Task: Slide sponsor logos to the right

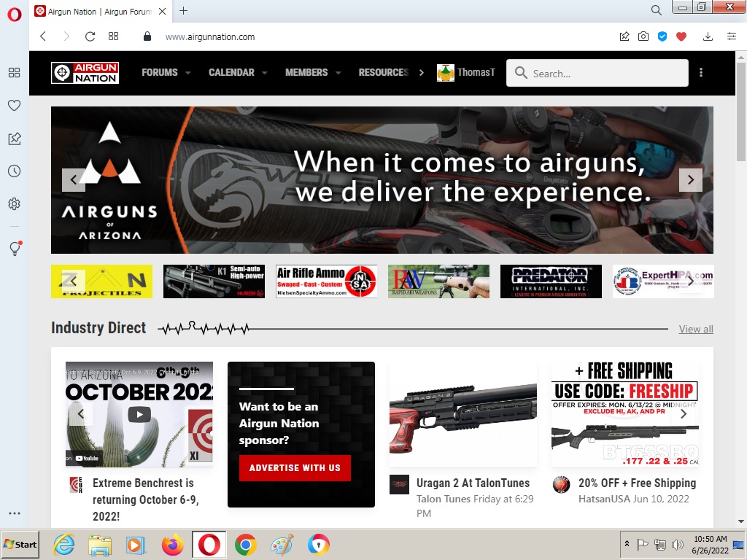Action: point(691,281)
